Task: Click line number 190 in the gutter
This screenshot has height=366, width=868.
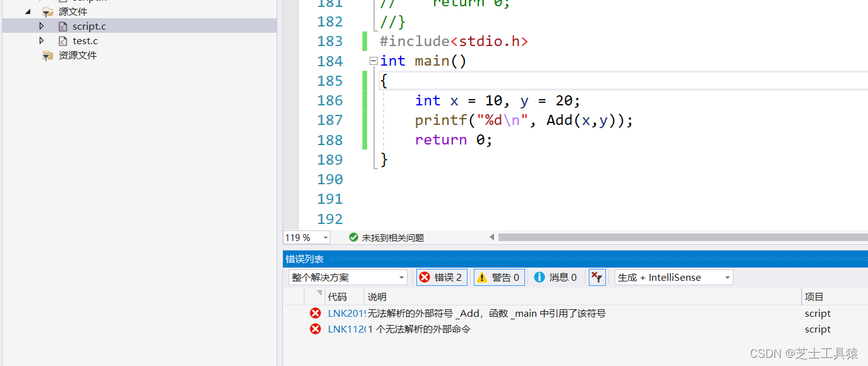Action: [330, 179]
